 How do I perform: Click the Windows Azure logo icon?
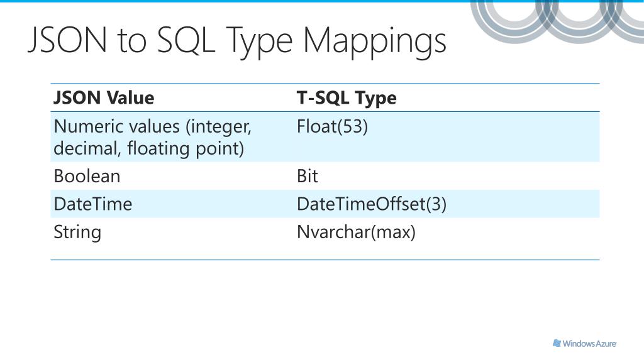[x=557, y=343]
